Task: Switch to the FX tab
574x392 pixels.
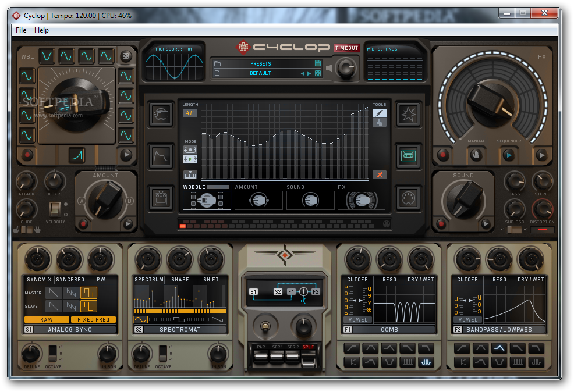Action: (x=362, y=197)
